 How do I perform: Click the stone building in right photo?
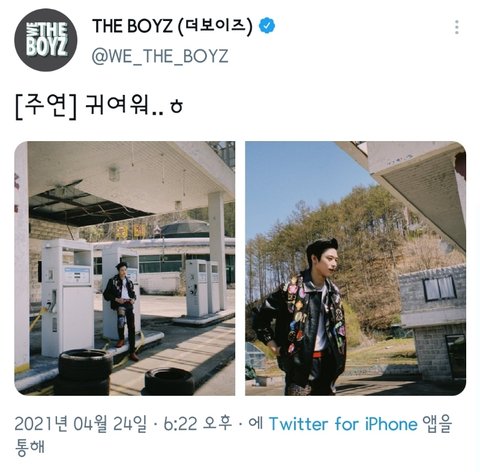click(432, 322)
